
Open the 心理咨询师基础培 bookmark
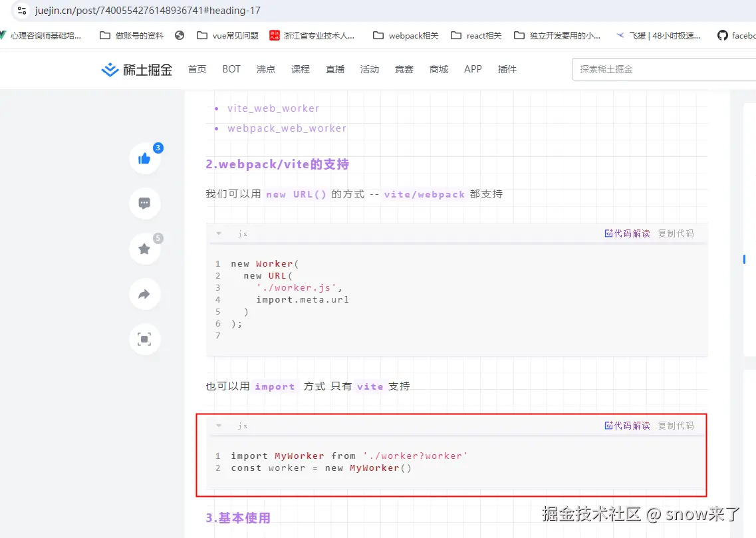(x=41, y=35)
